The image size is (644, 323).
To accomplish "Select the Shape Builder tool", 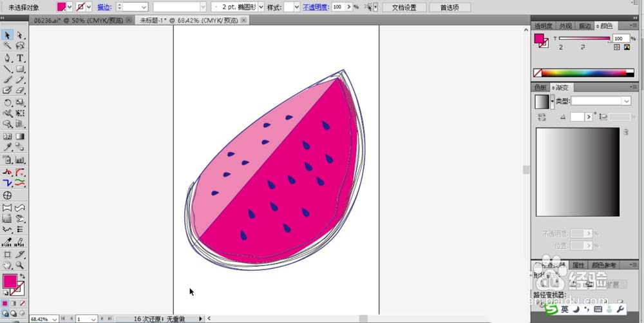I will 7,124.
